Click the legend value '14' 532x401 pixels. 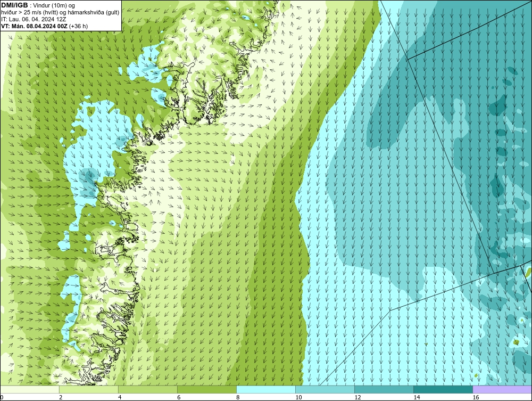(x=417, y=397)
